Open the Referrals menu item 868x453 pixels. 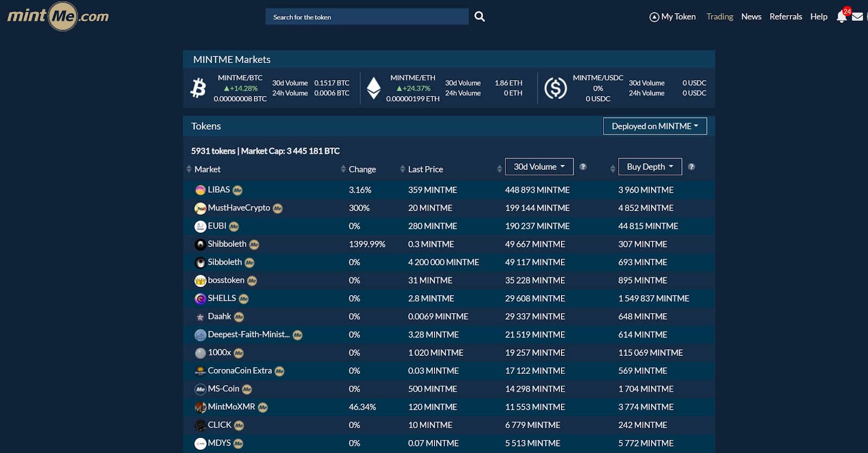point(786,17)
